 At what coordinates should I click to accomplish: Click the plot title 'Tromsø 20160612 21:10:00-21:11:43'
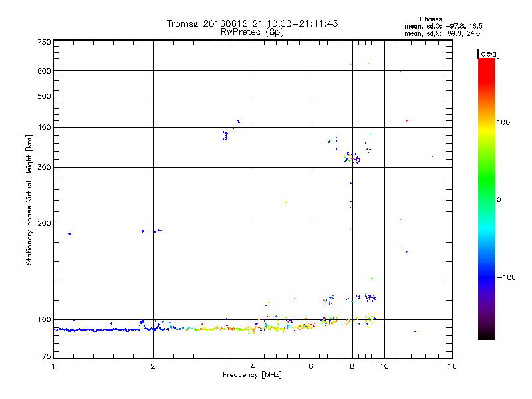[x=252, y=23]
